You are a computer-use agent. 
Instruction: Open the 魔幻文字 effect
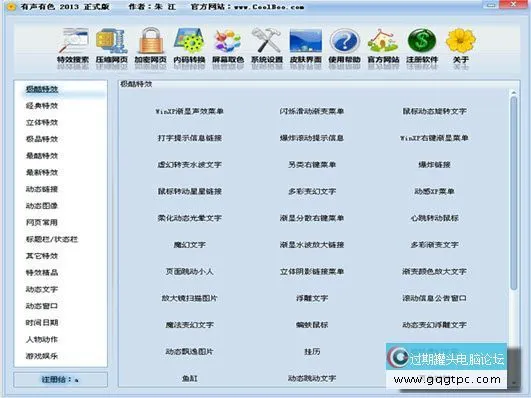[x=189, y=245]
